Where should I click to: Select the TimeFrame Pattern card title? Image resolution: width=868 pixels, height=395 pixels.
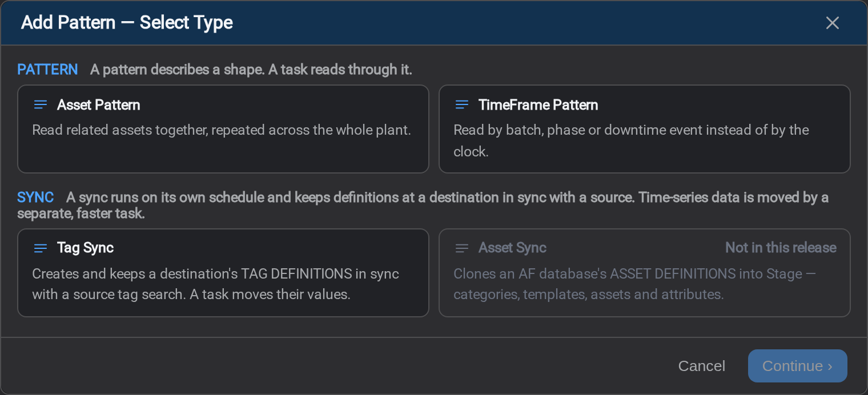coord(539,105)
